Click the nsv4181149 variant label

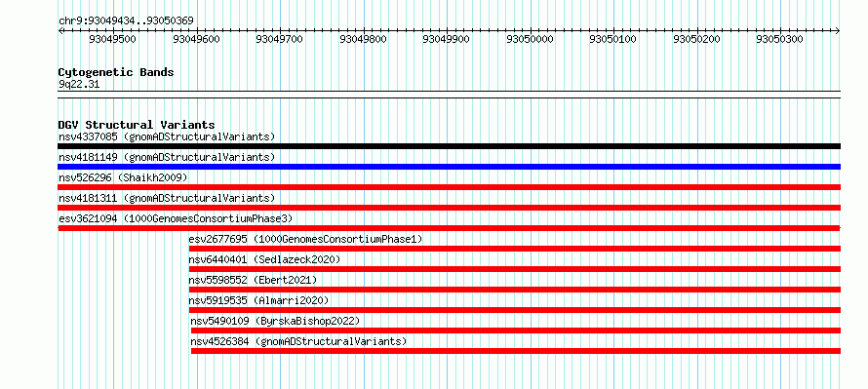[x=167, y=157]
